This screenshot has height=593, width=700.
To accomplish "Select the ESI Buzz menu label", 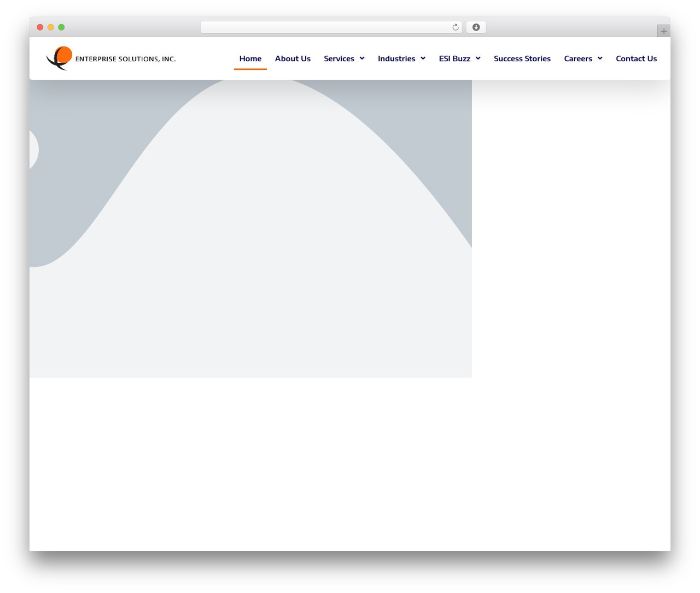I will pyautogui.click(x=454, y=59).
